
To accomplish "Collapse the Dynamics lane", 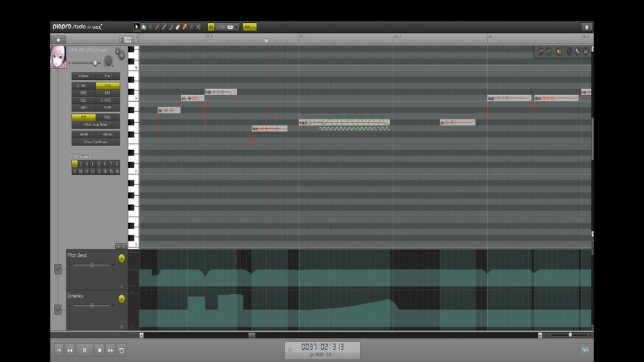I will click(x=121, y=327).
